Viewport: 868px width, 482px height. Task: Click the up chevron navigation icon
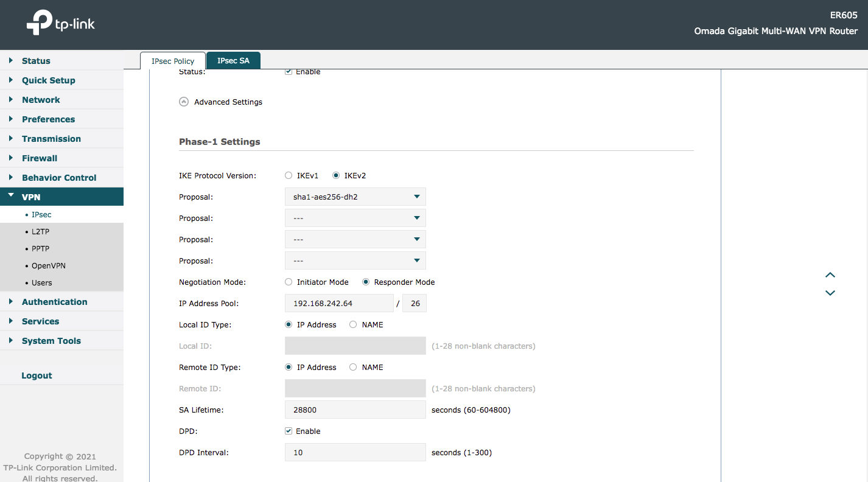point(830,275)
